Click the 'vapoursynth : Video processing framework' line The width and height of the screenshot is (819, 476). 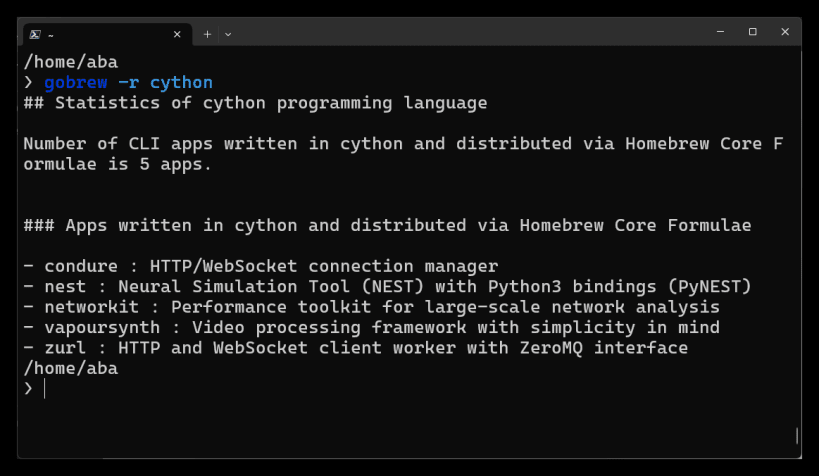pos(371,327)
